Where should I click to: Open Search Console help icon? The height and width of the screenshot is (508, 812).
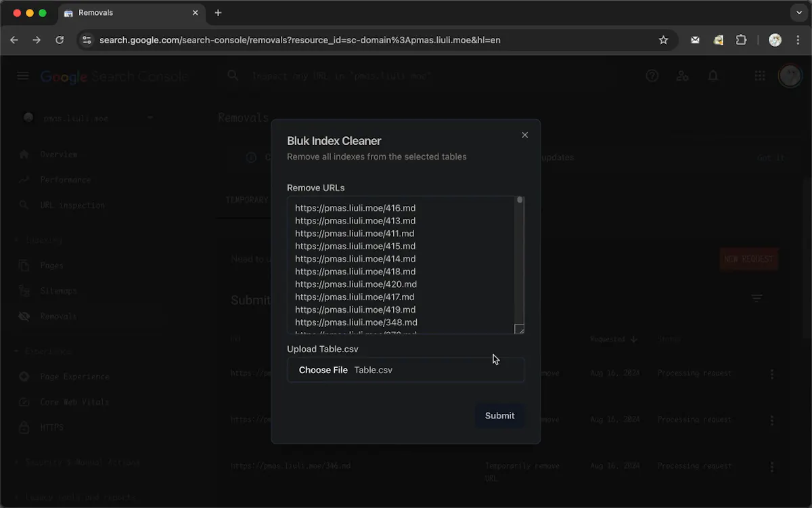pyautogui.click(x=652, y=76)
